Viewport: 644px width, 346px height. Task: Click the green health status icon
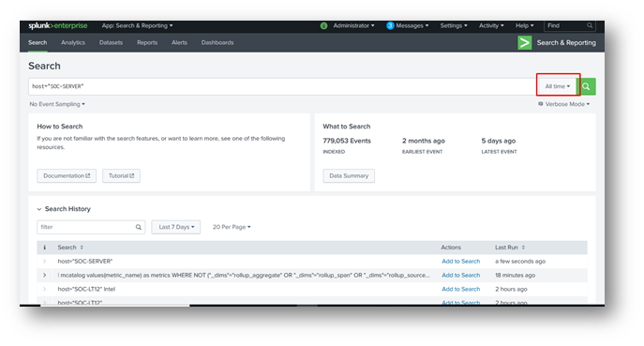coord(323,25)
